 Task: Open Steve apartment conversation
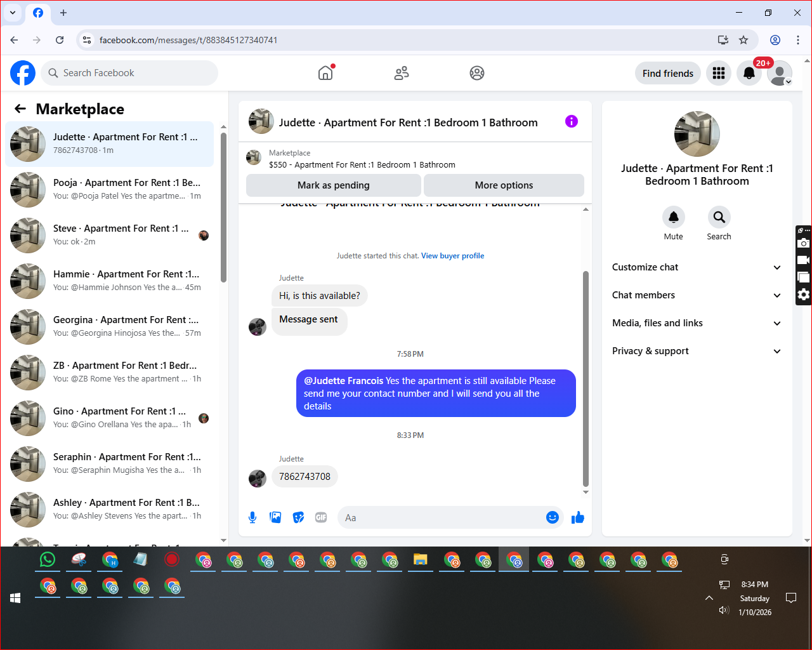[x=110, y=235]
